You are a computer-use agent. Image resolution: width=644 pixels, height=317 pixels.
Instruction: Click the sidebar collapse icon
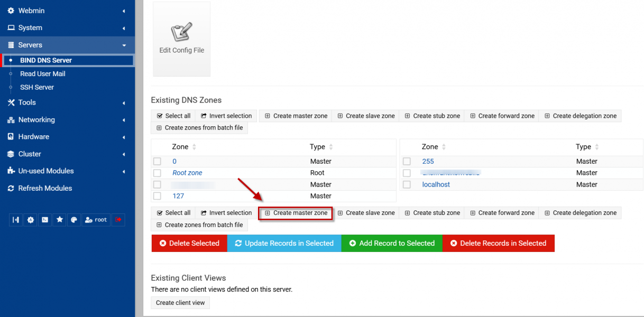(16, 220)
